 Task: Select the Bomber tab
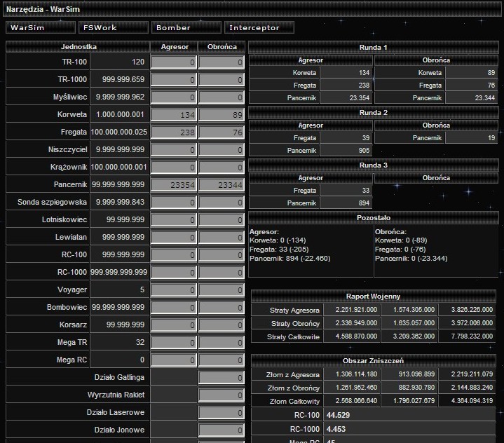click(x=185, y=28)
